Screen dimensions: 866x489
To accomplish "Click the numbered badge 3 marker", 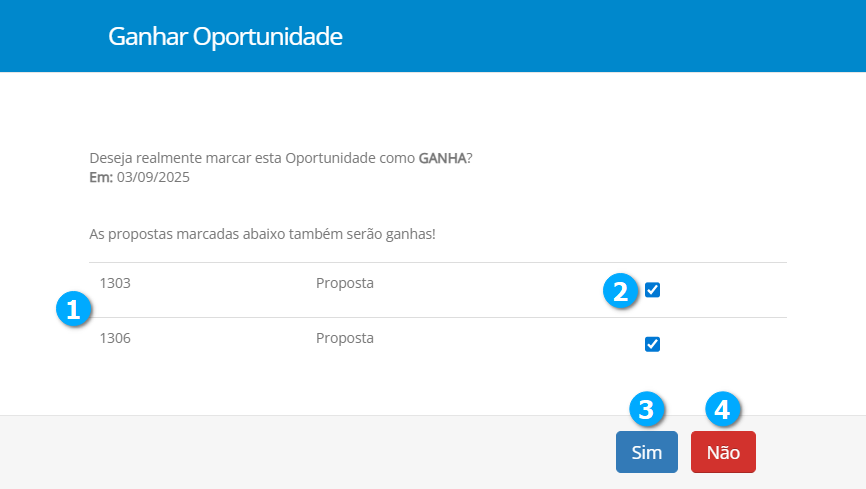I will click(x=646, y=409).
